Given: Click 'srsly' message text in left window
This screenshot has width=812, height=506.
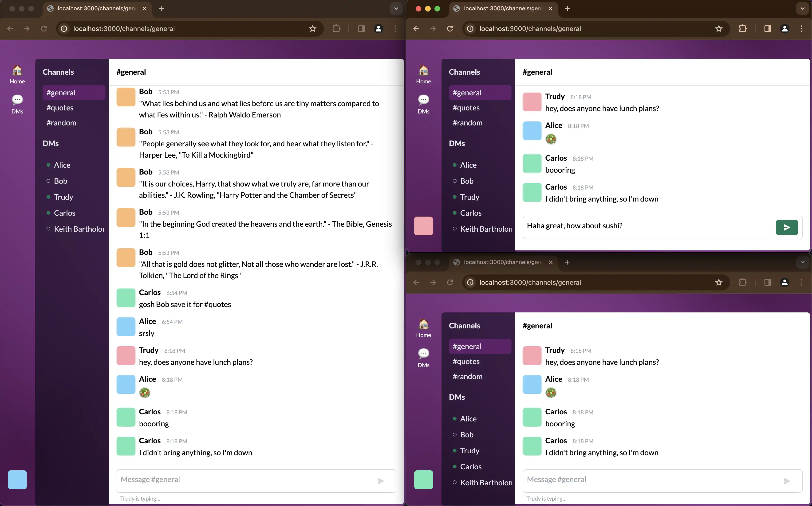Looking at the screenshot, I should (x=147, y=333).
